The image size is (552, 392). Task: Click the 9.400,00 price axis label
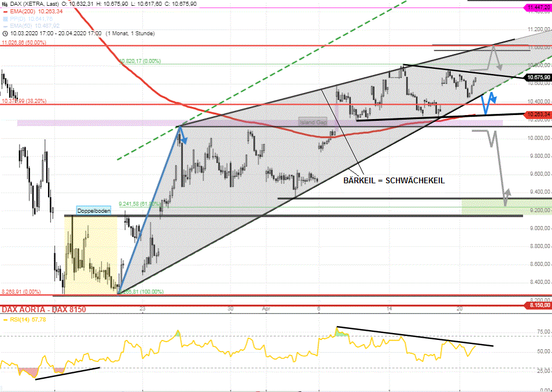[539, 193]
